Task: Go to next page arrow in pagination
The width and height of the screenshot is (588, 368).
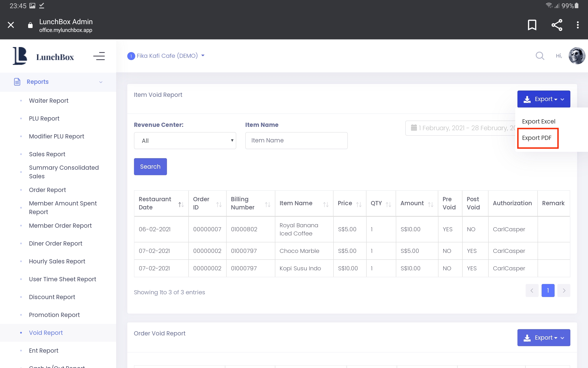Action: pyautogui.click(x=563, y=290)
